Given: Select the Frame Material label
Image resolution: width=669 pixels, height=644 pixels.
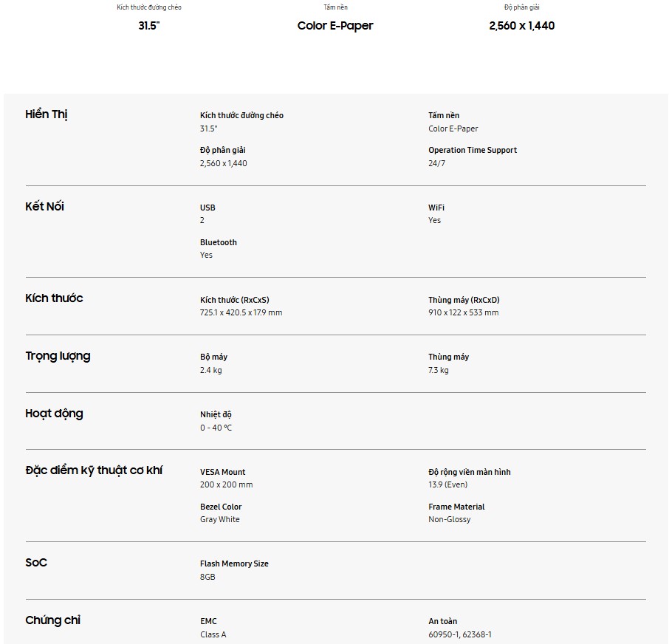Looking at the screenshot, I should click(x=456, y=507).
